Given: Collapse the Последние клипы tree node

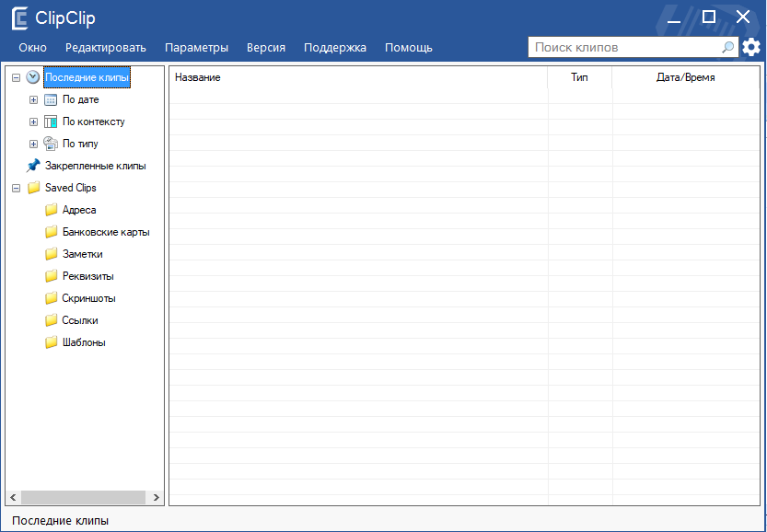Looking at the screenshot, I should (17, 77).
